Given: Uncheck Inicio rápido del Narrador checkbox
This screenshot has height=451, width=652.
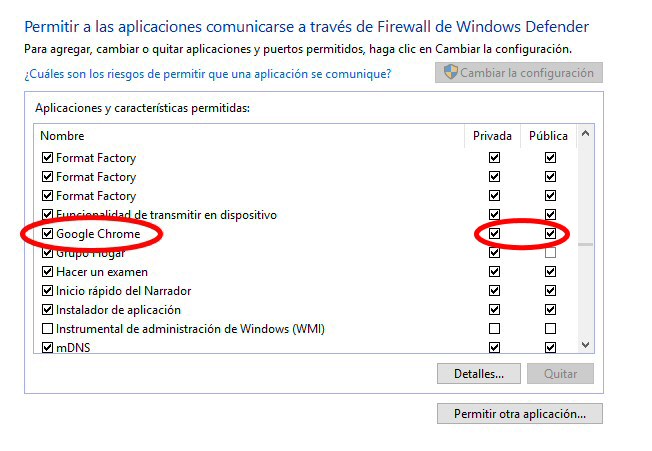Looking at the screenshot, I should pos(47,291).
